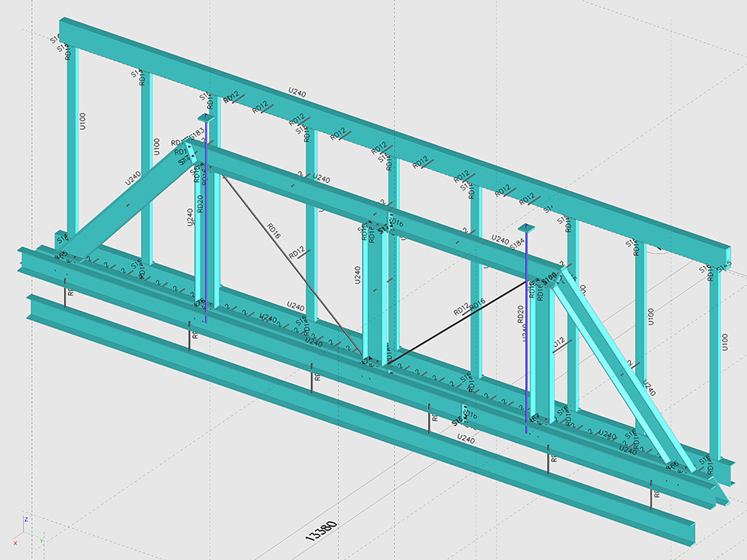
Task: Click the 13380 dimension text
Action: tap(321, 530)
